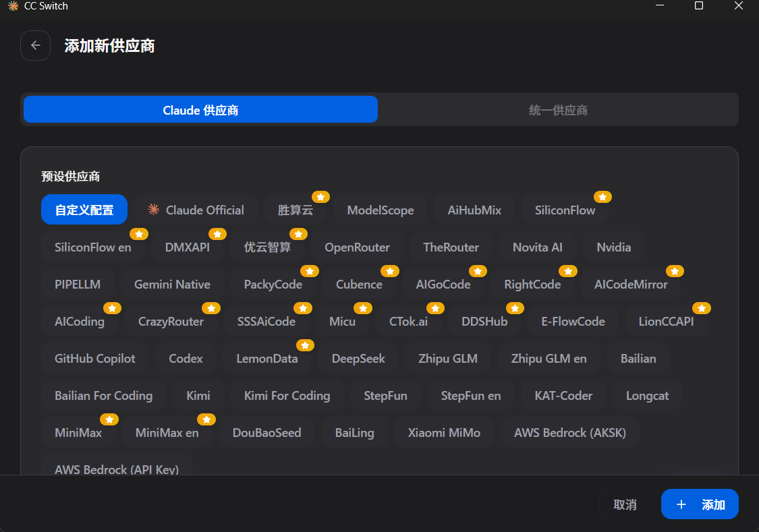Click the plus icon on 添加 button
Viewport: 759px width, 532px height.
[681, 504]
